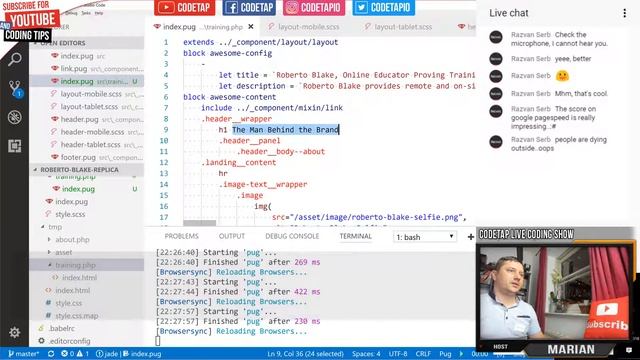Viewport: 640px width, 360px height.
Task: Open errors and warnings count in status bar
Action: (x=75, y=354)
